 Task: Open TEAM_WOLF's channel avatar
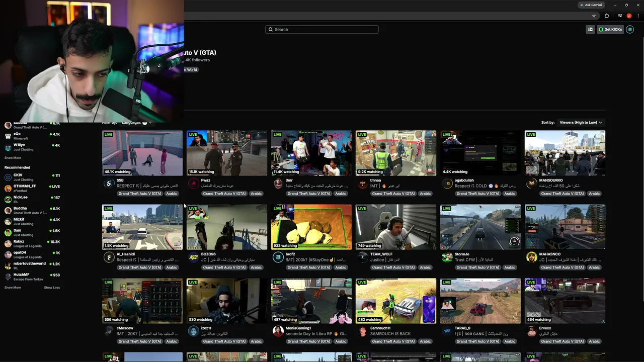tap(362, 257)
